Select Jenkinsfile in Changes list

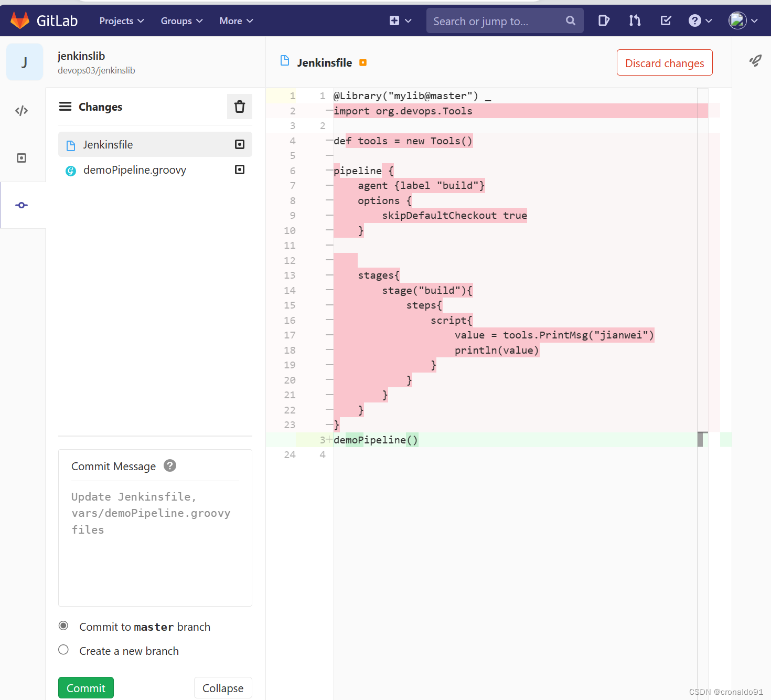point(108,145)
